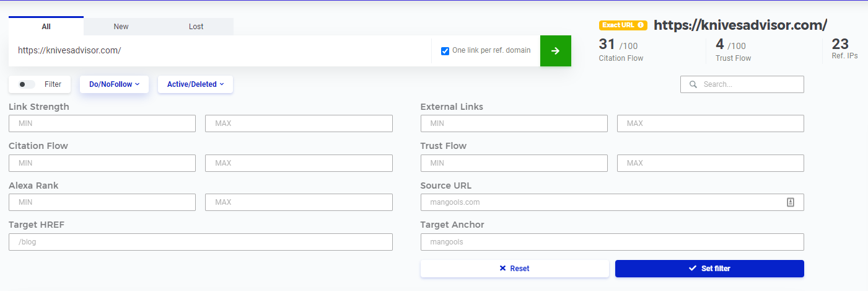Click the magnifier icon in search box
868x291 pixels.
(x=693, y=84)
